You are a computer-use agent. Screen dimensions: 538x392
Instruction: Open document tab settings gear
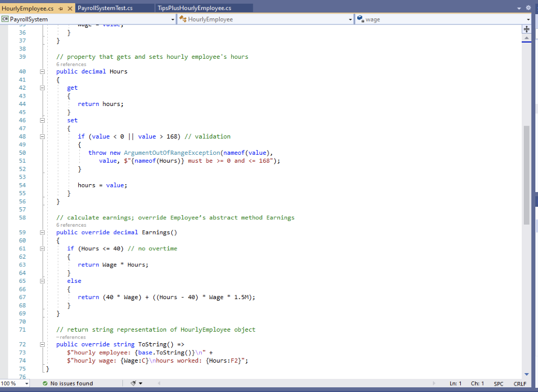coord(529,8)
